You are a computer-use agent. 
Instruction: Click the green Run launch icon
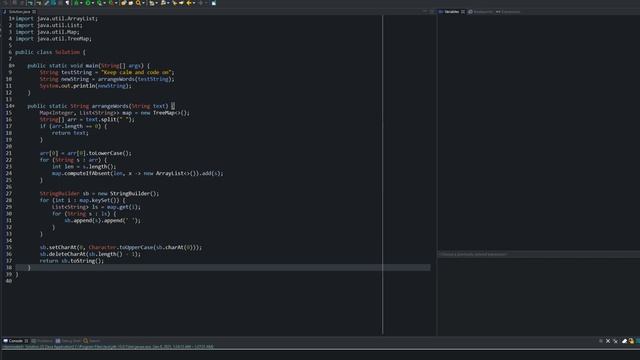click(88, 3)
